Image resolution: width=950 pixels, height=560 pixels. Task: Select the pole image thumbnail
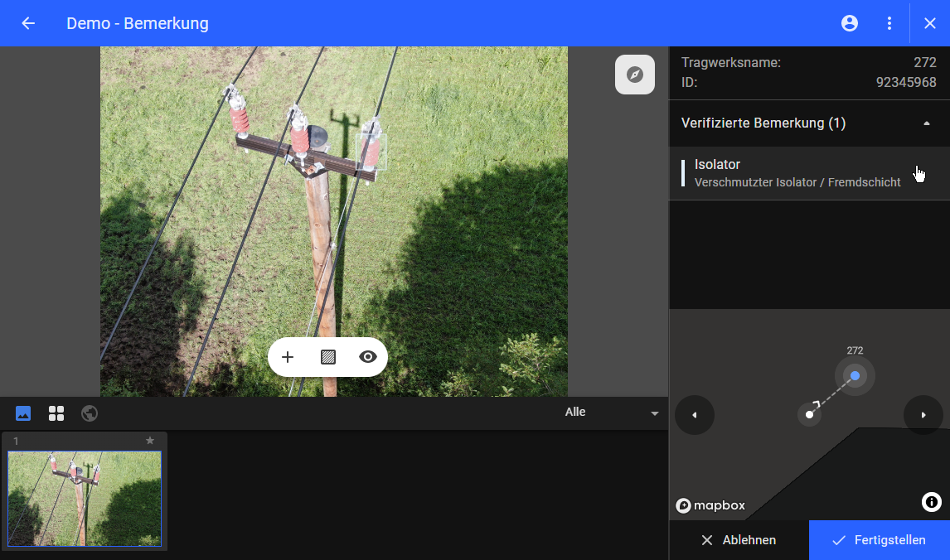tap(85, 499)
